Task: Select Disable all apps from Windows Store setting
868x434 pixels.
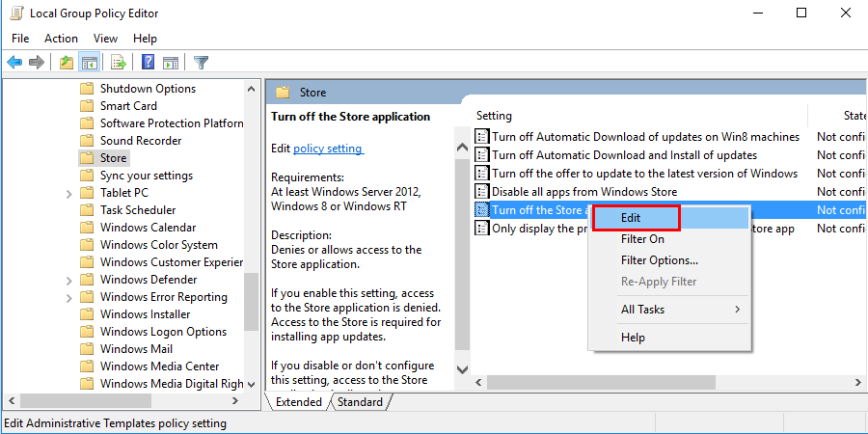Action: [x=584, y=192]
